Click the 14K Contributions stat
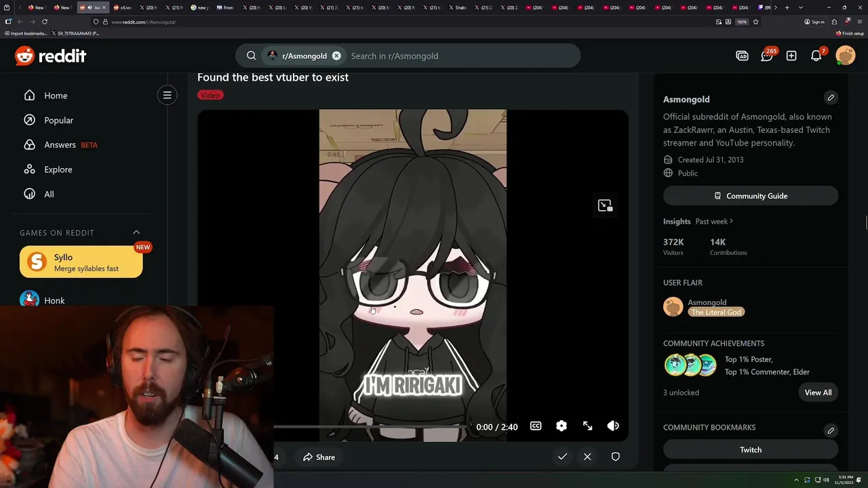This screenshot has width=868, height=488. (x=728, y=247)
